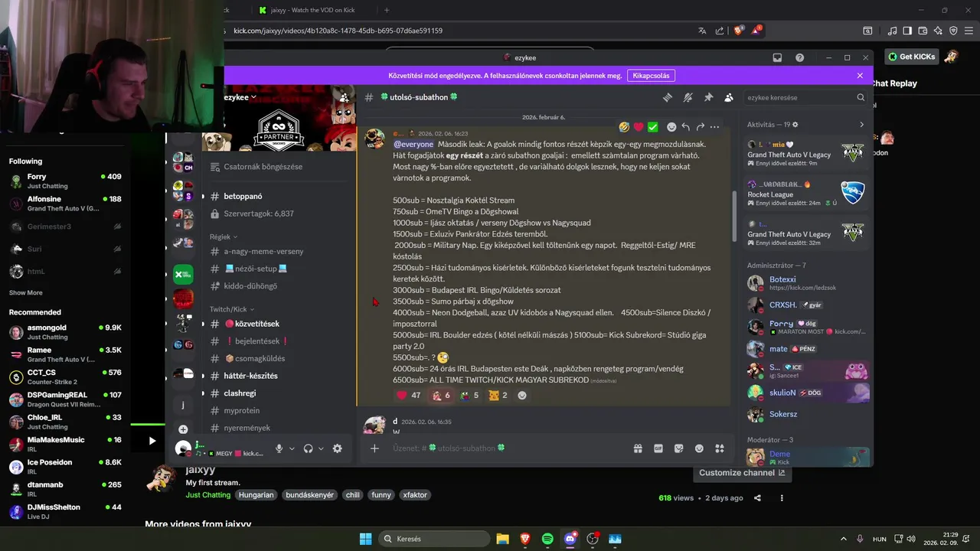Open Forry channel in Kick Following list
The image size is (980, 551).
click(x=65, y=181)
